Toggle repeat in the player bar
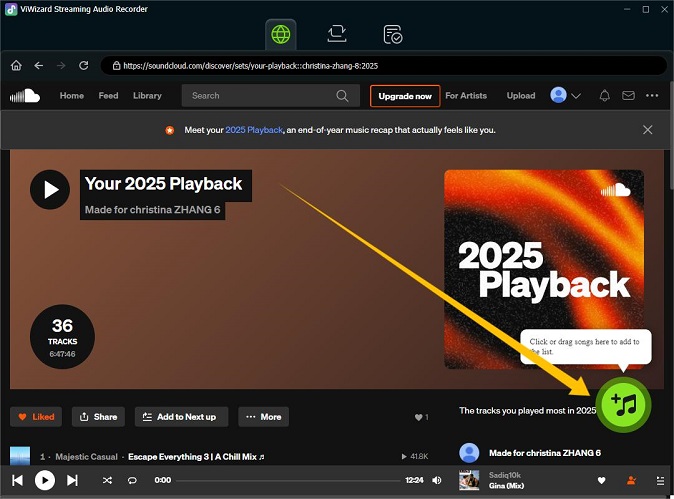This screenshot has height=499, width=674. (132, 480)
